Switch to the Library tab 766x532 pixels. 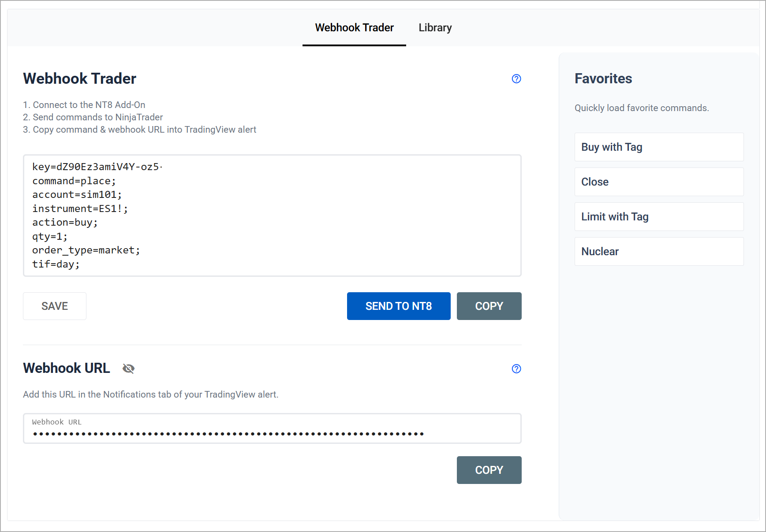(435, 28)
